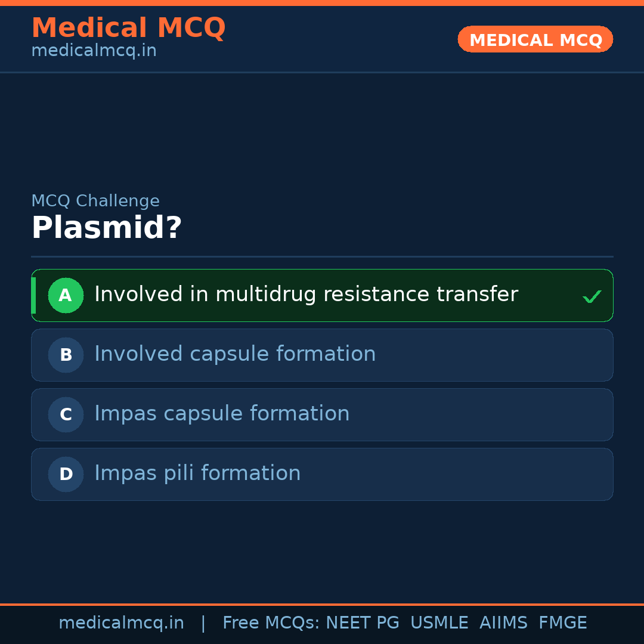Click the MCQ Challenge label
This screenshot has height=644, width=644.
(x=95, y=201)
